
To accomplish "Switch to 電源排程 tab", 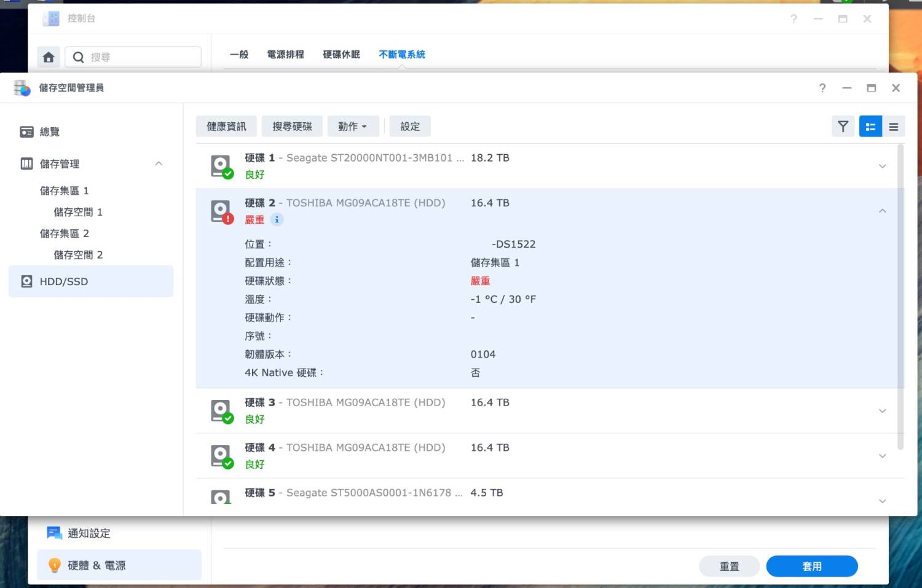I will pos(285,54).
